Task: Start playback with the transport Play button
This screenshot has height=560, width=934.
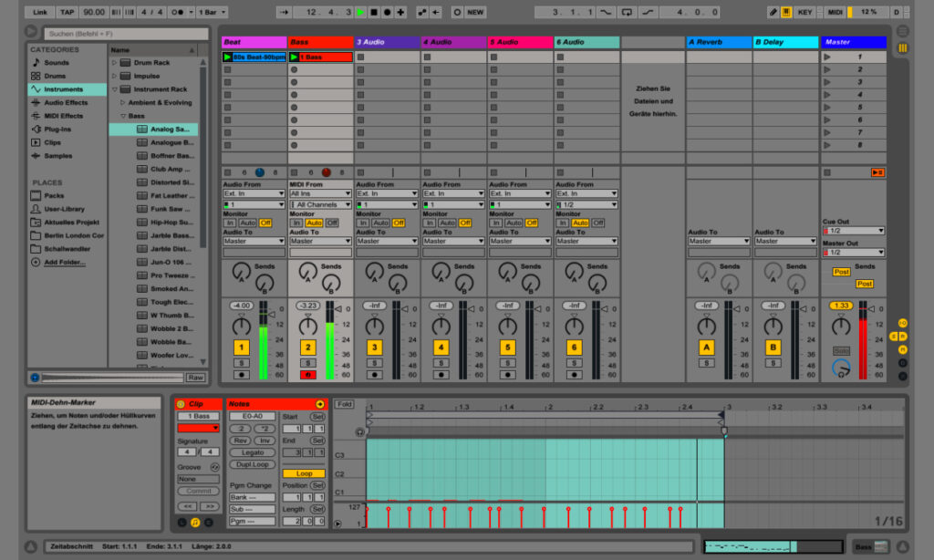Action: pos(359,12)
